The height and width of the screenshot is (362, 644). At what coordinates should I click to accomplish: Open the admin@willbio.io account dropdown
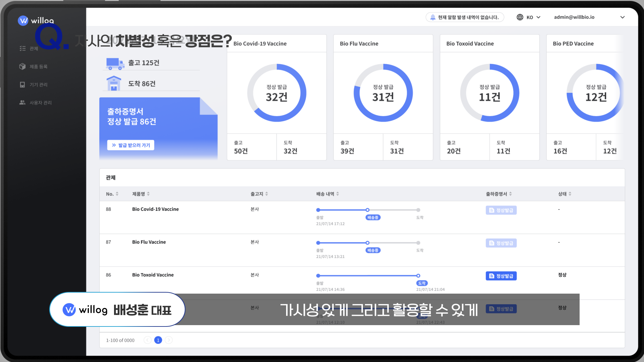point(622,17)
